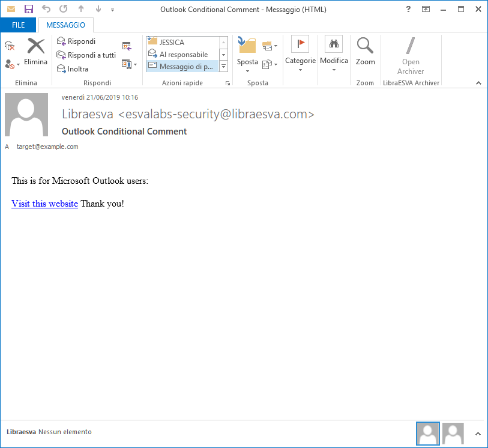Expand the quick steps gallery
Image resolution: width=488 pixels, height=448 pixels.
pyautogui.click(x=223, y=66)
